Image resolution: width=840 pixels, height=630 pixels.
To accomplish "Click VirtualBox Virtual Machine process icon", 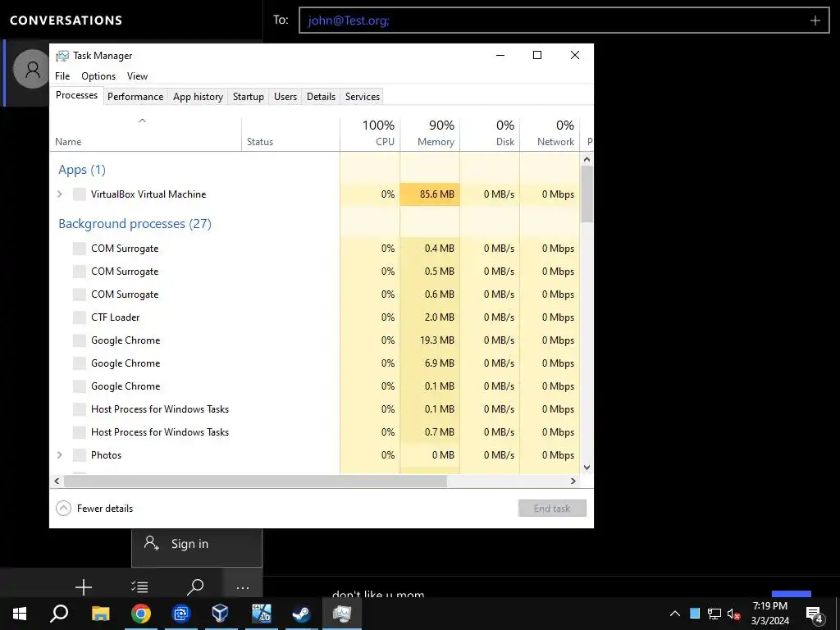I will click(x=80, y=194).
